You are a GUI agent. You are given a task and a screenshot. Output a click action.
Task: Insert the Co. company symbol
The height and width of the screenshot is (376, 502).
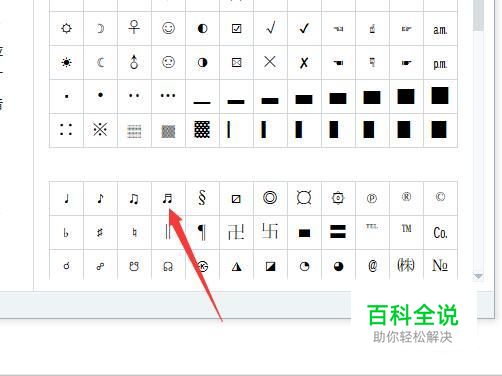coord(440,233)
